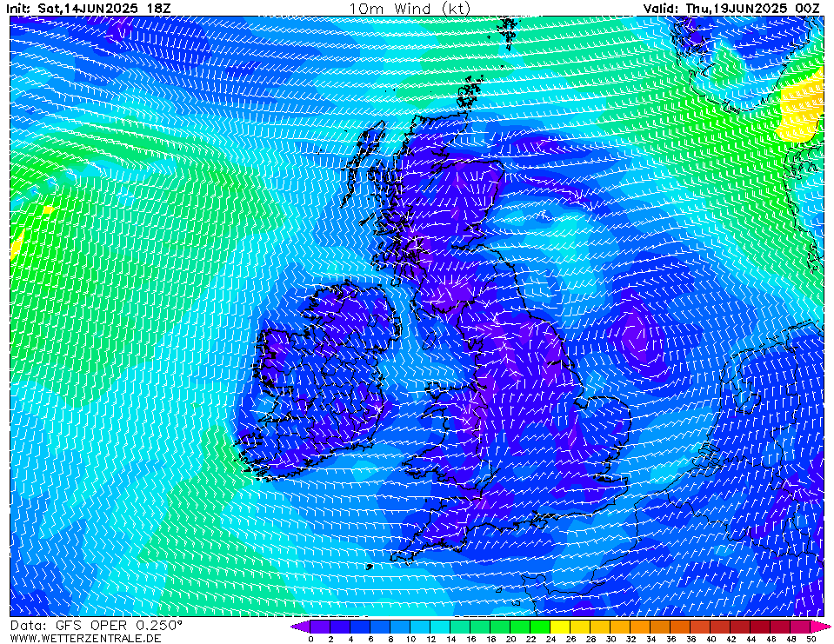This screenshot has width=834, height=644.
Task: Click the legend value '50'
Action: 811,639
